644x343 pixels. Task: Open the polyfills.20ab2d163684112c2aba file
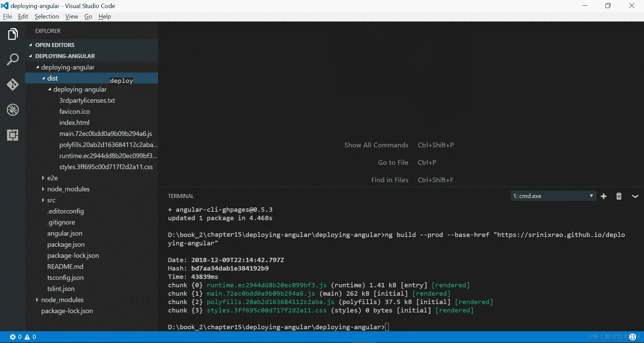(108, 145)
